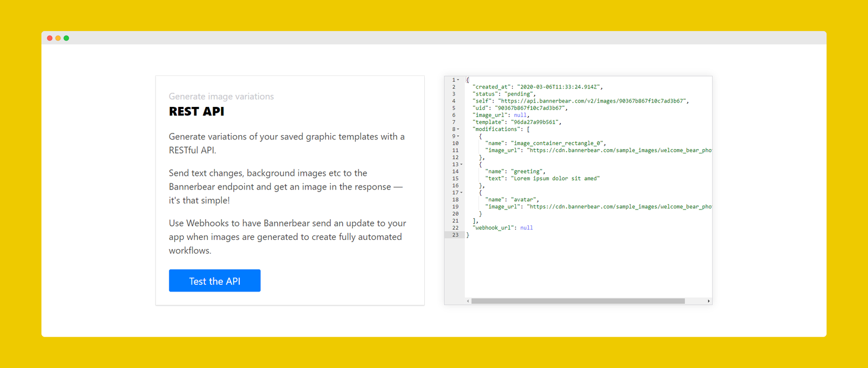Image resolution: width=868 pixels, height=368 pixels.
Task: Click the paragraph starting 'Generate variations of your'
Action: pos(286,143)
